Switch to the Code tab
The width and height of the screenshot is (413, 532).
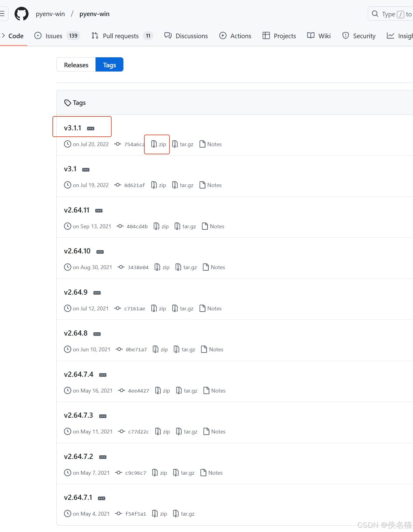(x=12, y=36)
